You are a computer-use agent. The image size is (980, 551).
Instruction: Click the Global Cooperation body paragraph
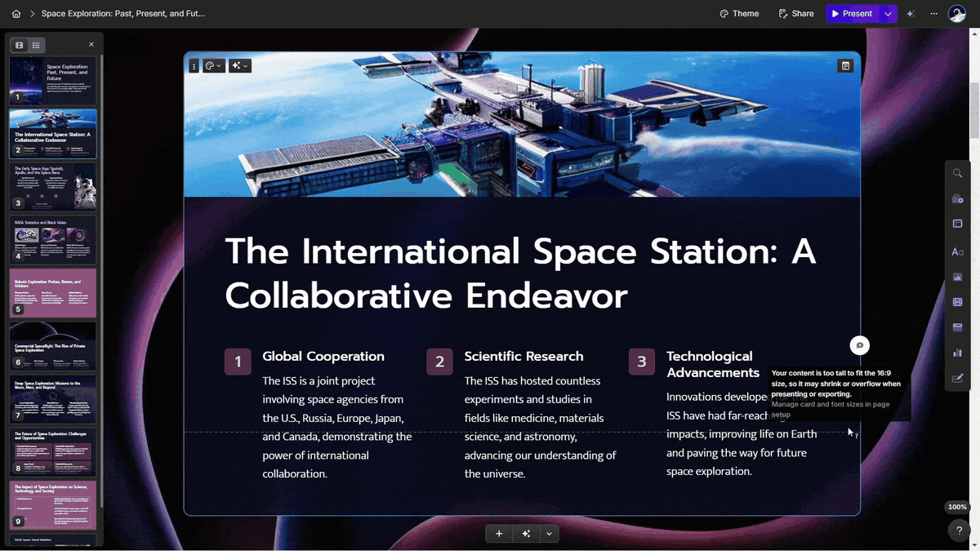[337, 427]
